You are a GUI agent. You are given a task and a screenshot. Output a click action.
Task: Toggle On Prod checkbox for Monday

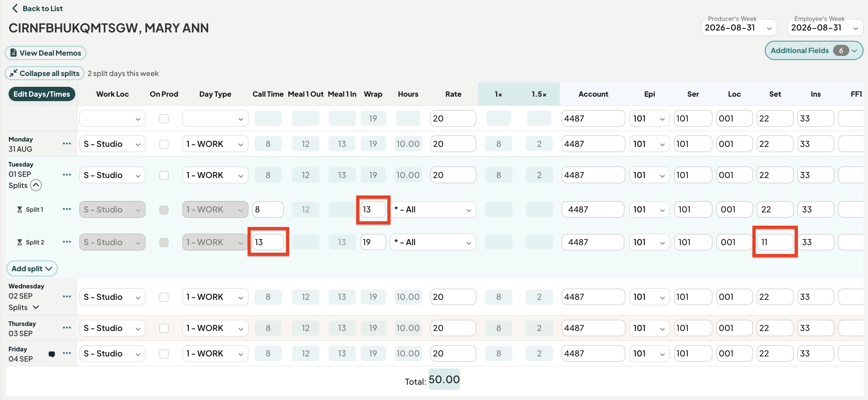(x=164, y=144)
